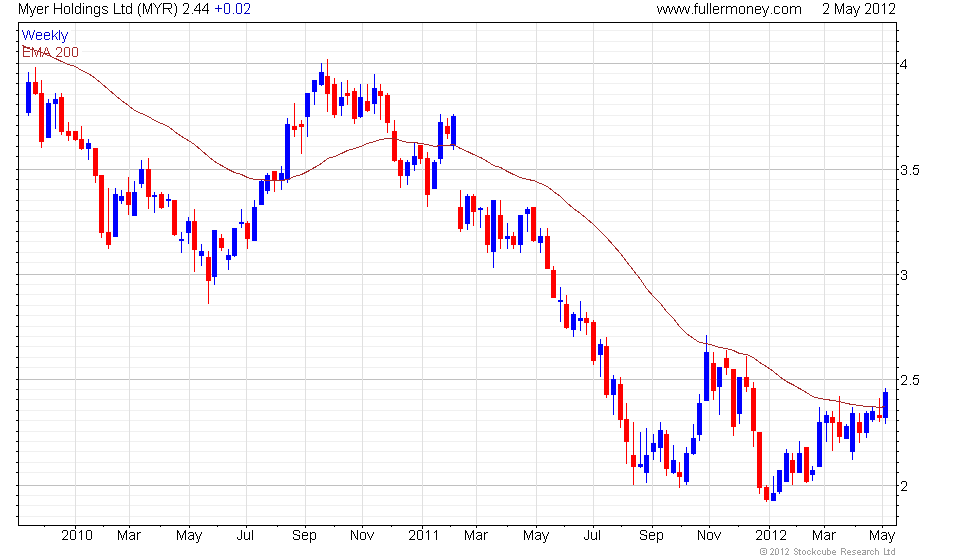Screen dimensions: 980x560
Task: Click the last blue candlestick near May 2012
Action: tap(885, 405)
